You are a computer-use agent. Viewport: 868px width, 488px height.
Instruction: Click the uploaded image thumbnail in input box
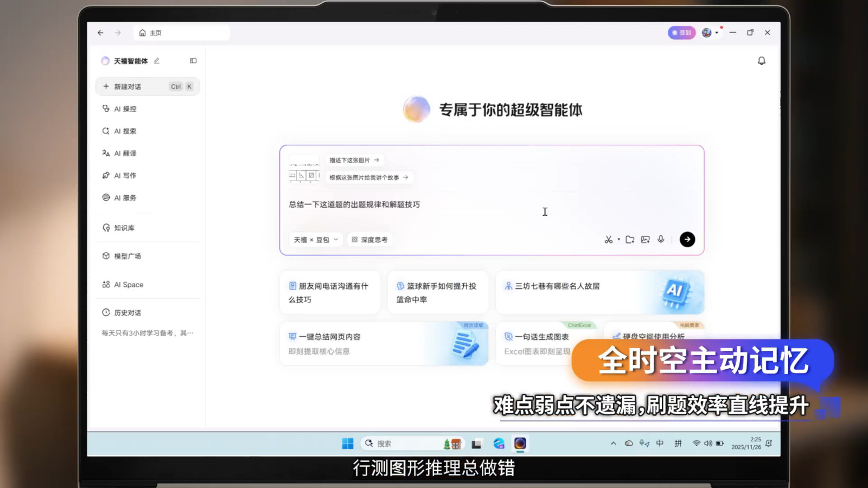(304, 169)
